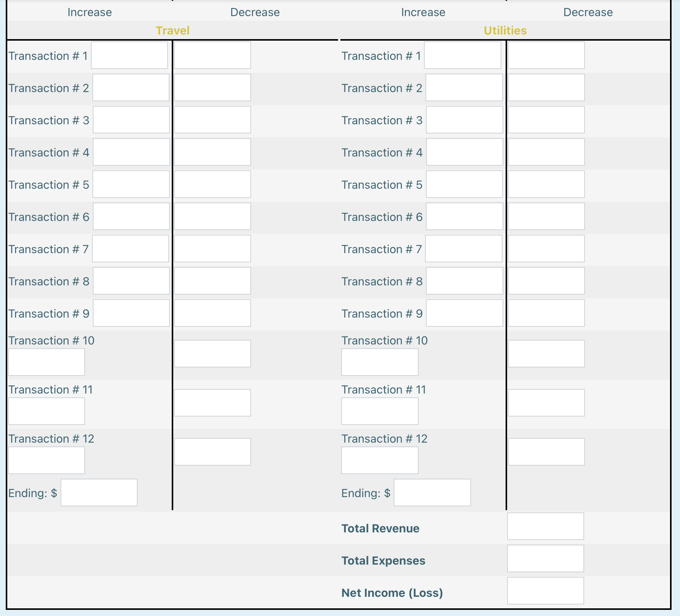Click the Utilities Transaction # 11 Increase field

[x=379, y=411]
